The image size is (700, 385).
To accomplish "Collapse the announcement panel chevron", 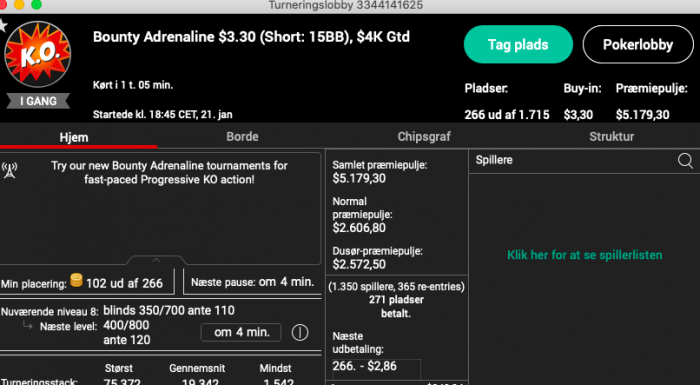I will (156, 260).
